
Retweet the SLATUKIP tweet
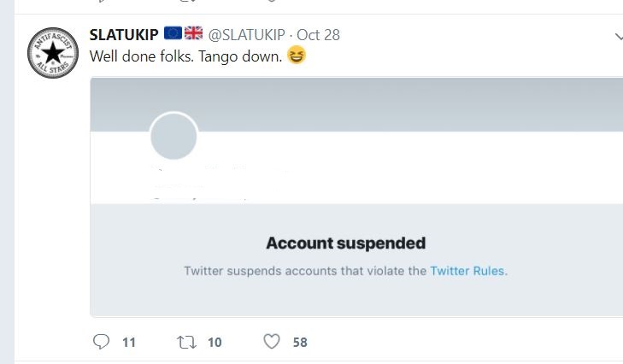(x=185, y=342)
